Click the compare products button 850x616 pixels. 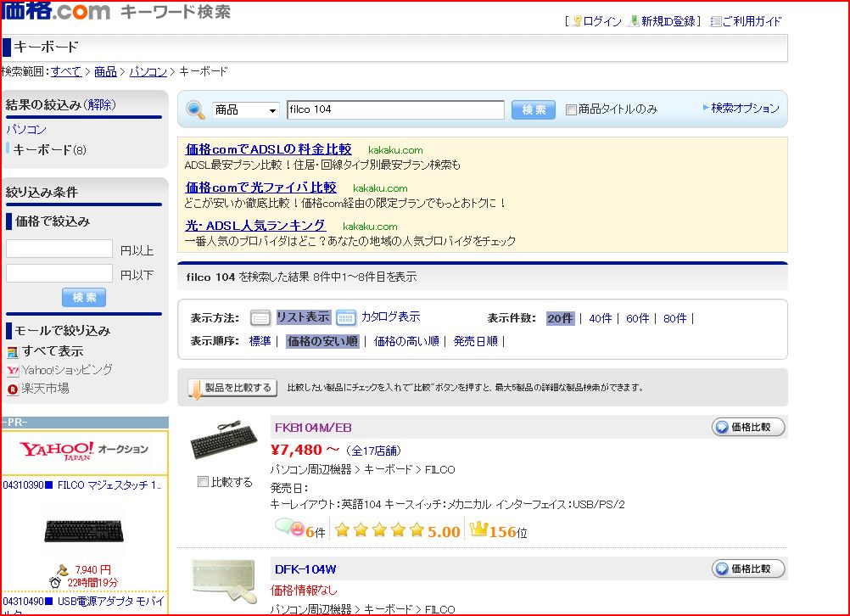coord(232,388)
